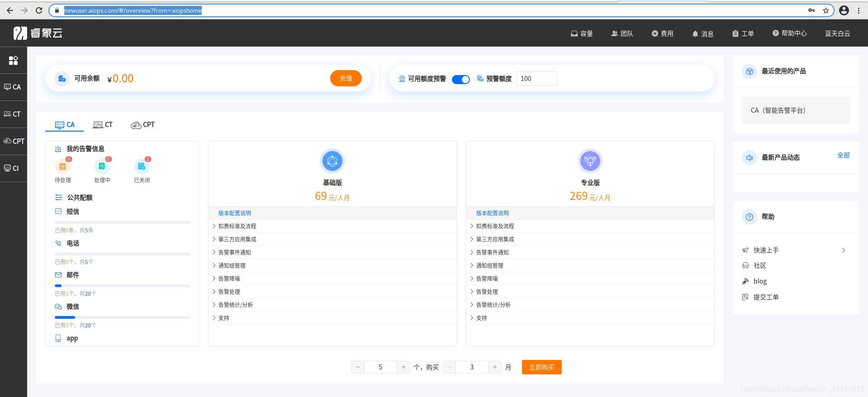Click the 预警额度 input field
Image resolution: width=868 pixels, height=397 pixels.
[536, 79]
